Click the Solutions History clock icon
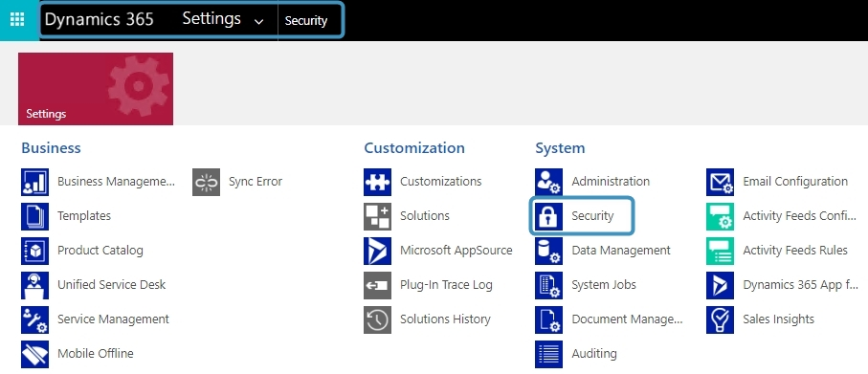The width and height of the screenshot is (868, 374). 377,319
